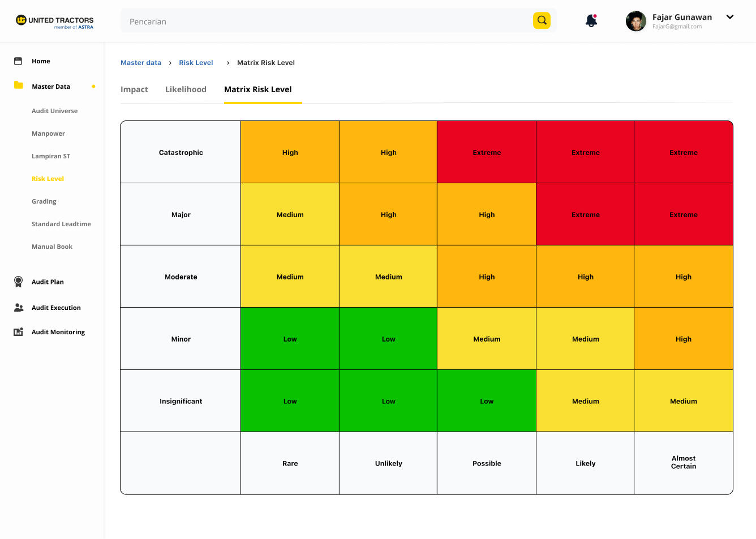
Task: Click the Audit Monitoring chart icon
Action: (x=18, y=332)
